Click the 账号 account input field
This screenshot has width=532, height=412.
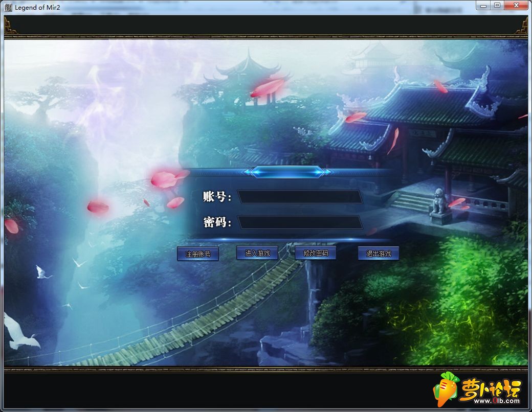[x=300, y=197]
